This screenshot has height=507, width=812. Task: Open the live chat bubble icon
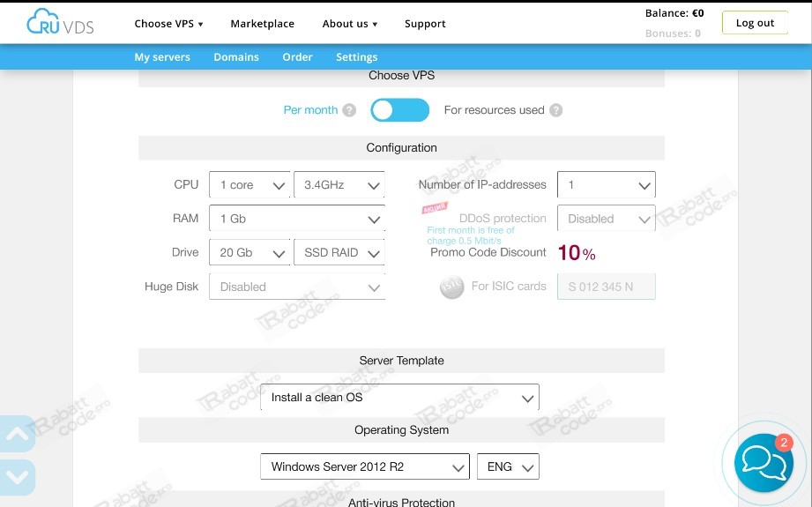click(764, 462)
